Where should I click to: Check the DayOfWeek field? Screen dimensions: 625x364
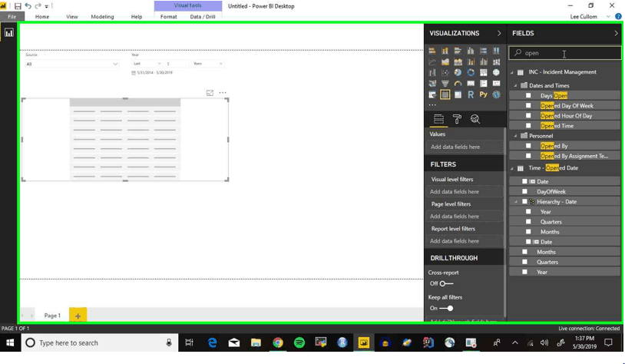point(524,191)
